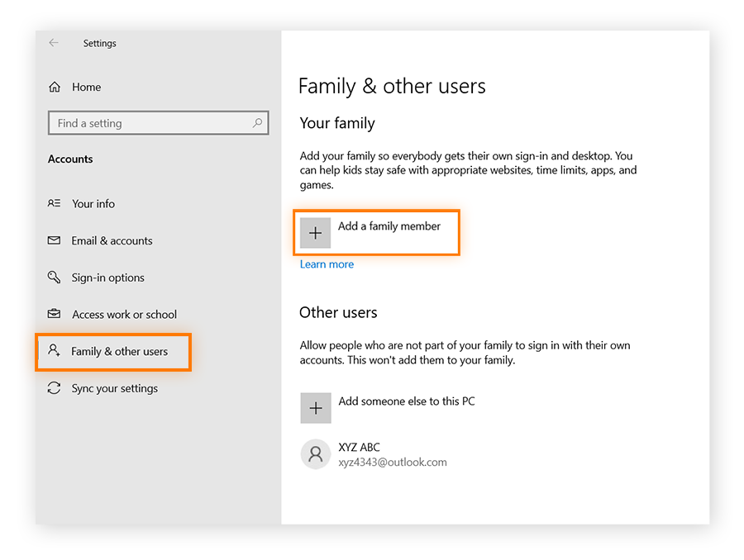
Task: Click the Email & accounts envelope icon
Action: [x=54, y=240]
